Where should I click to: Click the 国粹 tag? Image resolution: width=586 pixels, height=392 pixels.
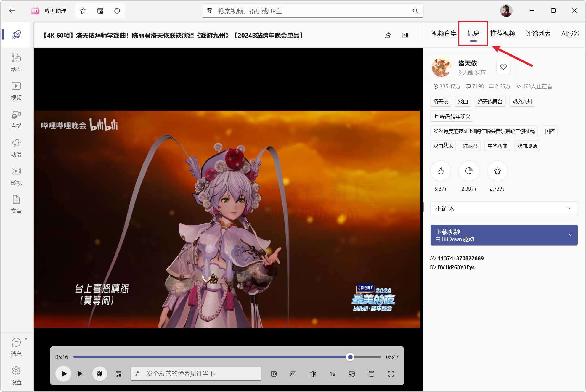click(x=550, y=131)
